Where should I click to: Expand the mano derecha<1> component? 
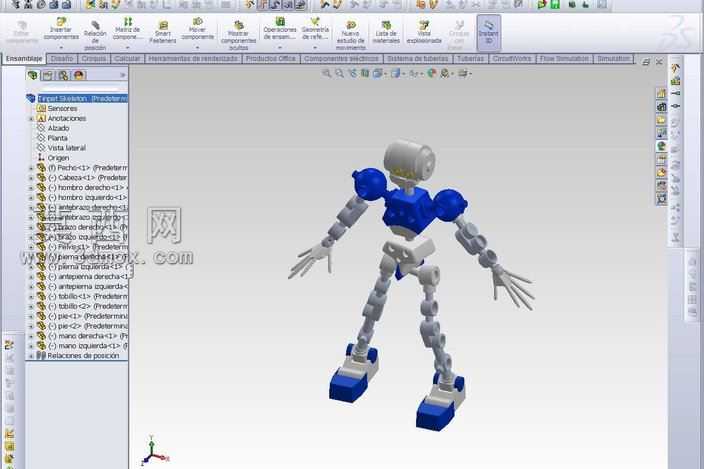[x=31, y=336]
